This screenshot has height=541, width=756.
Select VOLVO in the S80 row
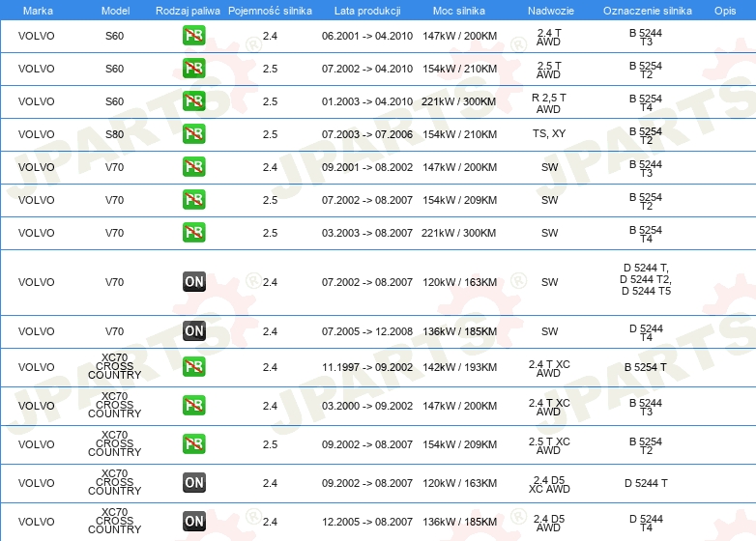36,134
